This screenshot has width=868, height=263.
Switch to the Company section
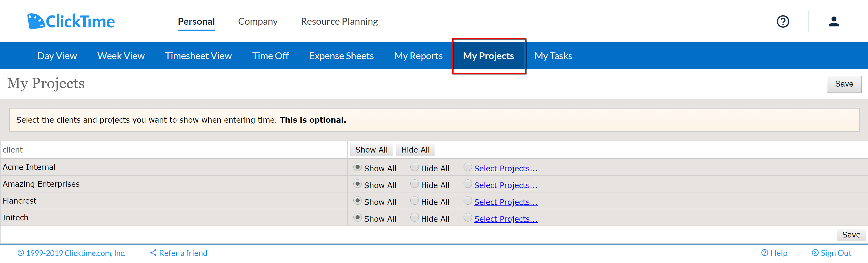click(258, 21)
